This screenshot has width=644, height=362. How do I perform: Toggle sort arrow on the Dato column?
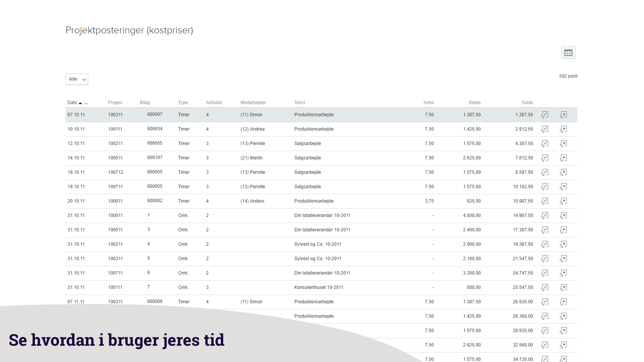pos(80,103)
